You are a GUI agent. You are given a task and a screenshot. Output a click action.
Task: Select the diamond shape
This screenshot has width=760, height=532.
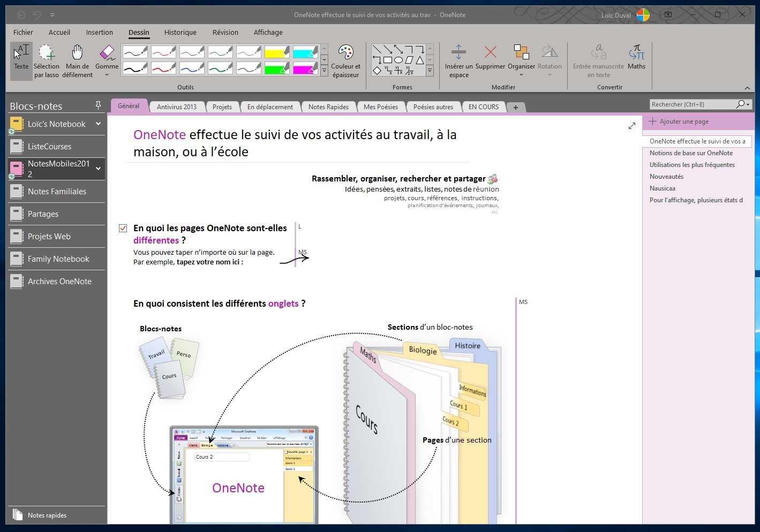pos(377,71)
